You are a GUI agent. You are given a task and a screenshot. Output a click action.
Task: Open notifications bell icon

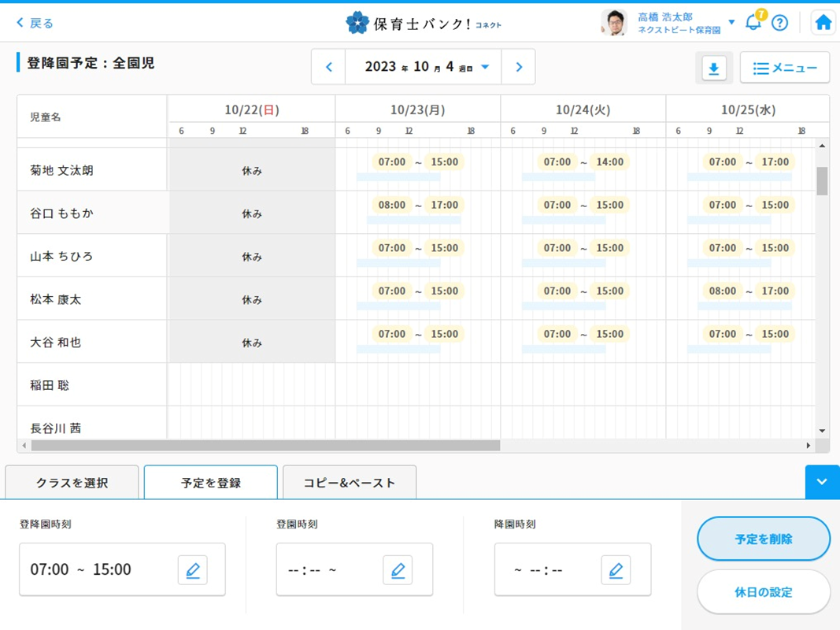coord(753,22)
